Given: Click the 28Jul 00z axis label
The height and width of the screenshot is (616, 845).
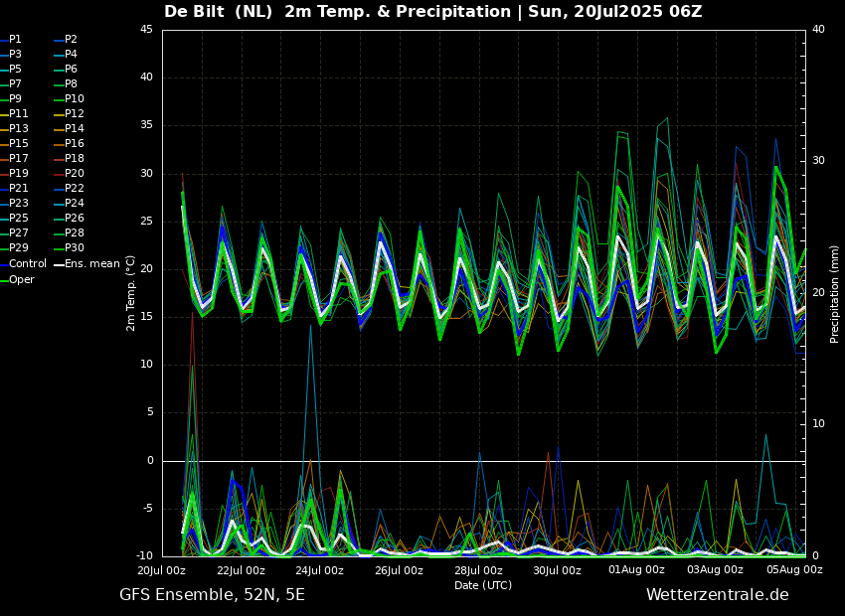Looking at the screenshot, I should tap(478, 570).
